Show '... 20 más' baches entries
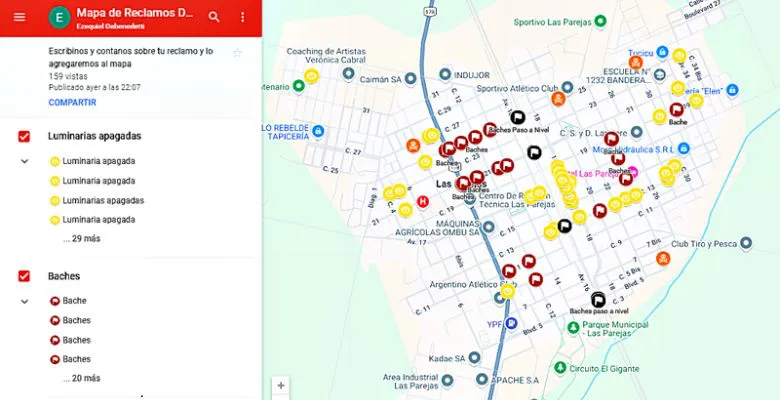780x400 pixels. tap(82, 379)
